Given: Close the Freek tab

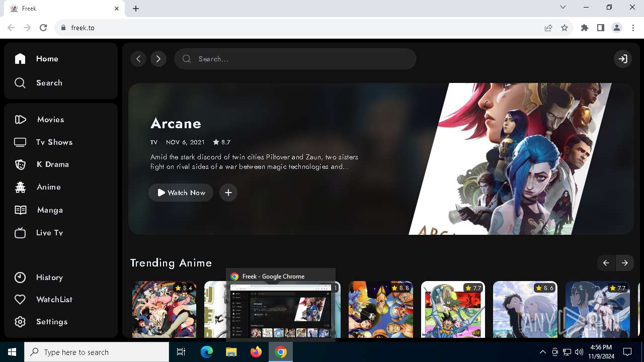Looking at the screenshot, I should (117, 9).
